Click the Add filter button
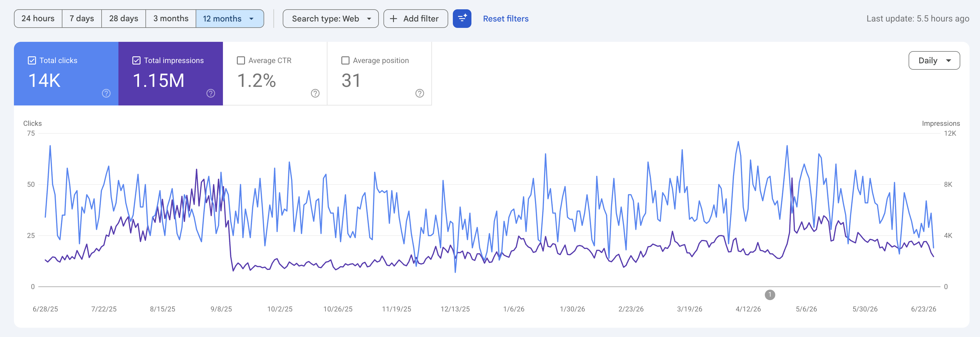 pos(415,19)
